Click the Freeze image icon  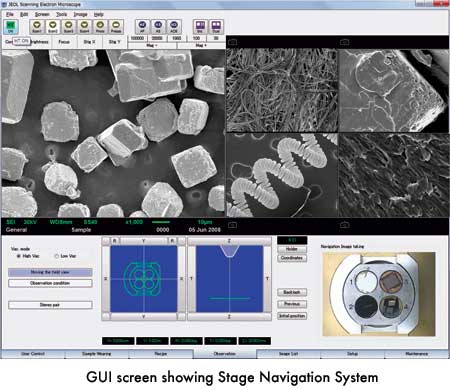tap(116, 27)
